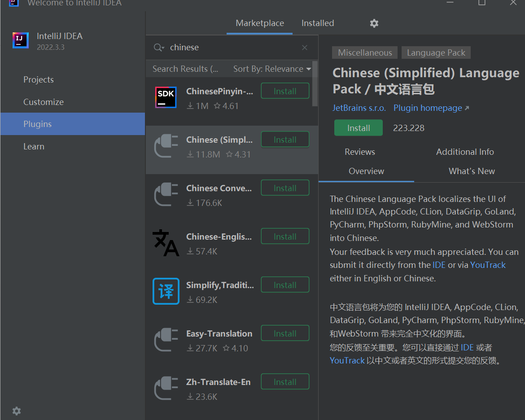Click the YouTrack link in Chinese description
The image size is (525, 420).
[x=347, y=360]
